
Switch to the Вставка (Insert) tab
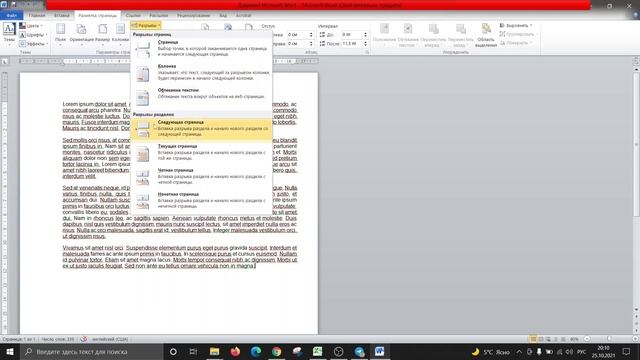coord(62,15)
